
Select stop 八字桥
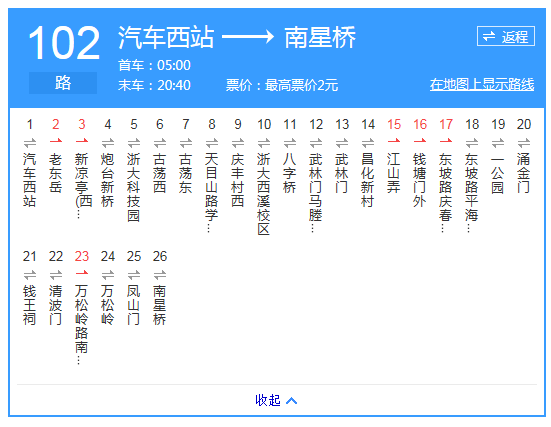pyautogui.click(x=290, y=173)
